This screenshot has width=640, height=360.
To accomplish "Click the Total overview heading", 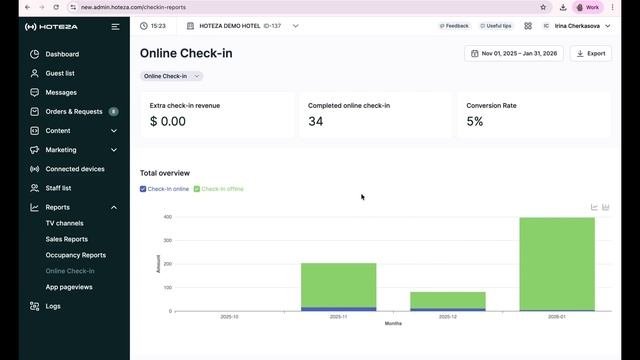I will point(165,173).
